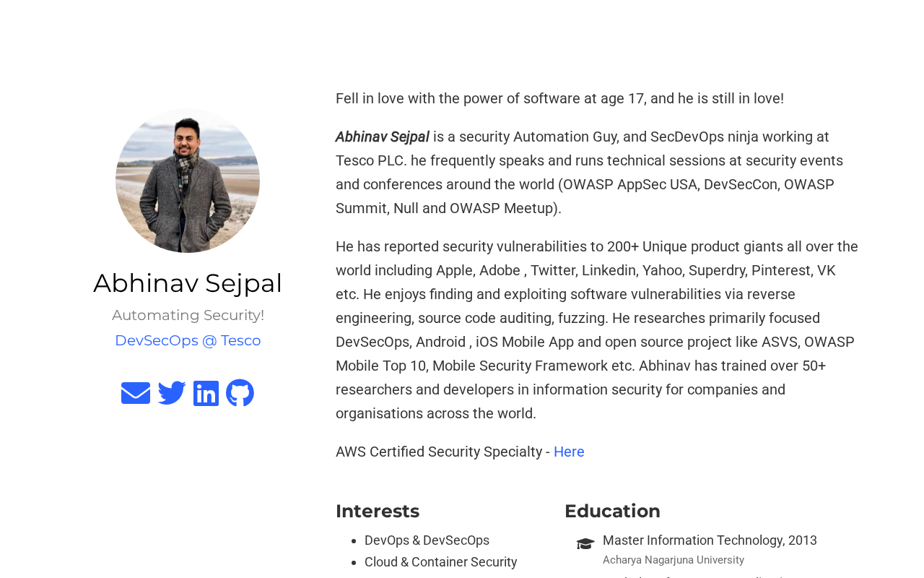Viewport: 924px width, 578px height.
Task: Open the AWS certification 'Here' link
Action: pos(569,452)
